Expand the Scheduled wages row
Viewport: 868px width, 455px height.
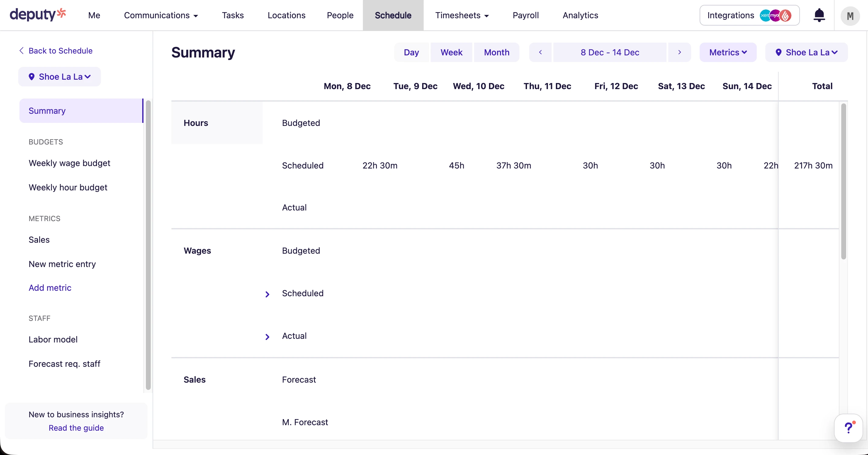[x=267, y=294]
